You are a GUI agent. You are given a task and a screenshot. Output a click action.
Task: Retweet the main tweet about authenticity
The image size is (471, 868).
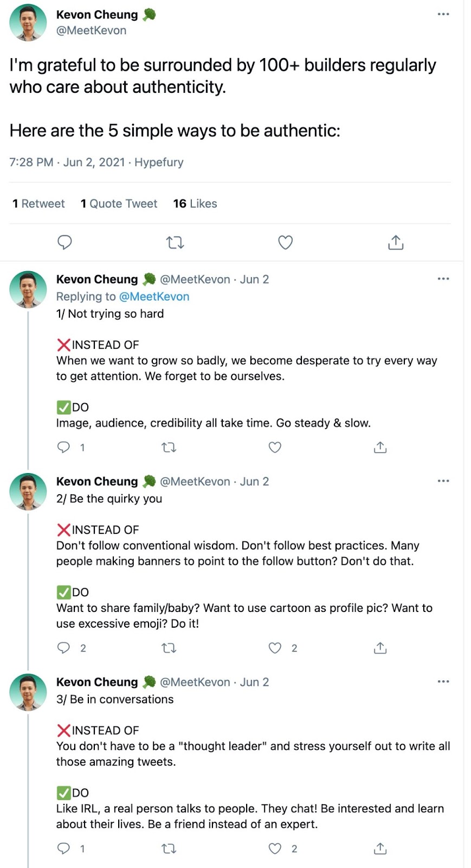click(175, 242)
